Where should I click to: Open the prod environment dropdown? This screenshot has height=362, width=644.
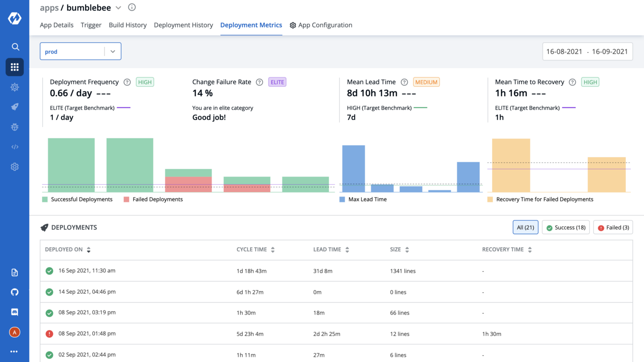coord(80,52)
